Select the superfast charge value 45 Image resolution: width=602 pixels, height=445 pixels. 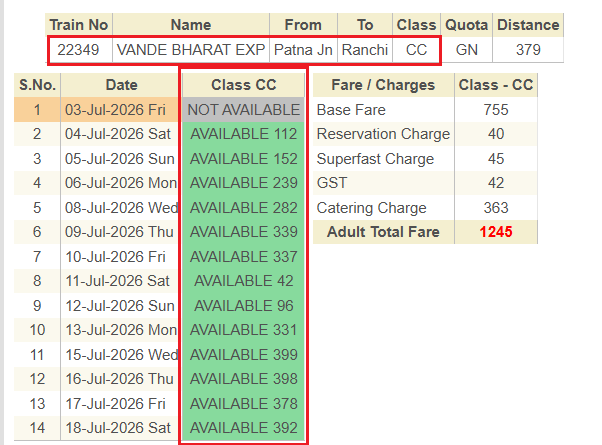click(496, 159)
